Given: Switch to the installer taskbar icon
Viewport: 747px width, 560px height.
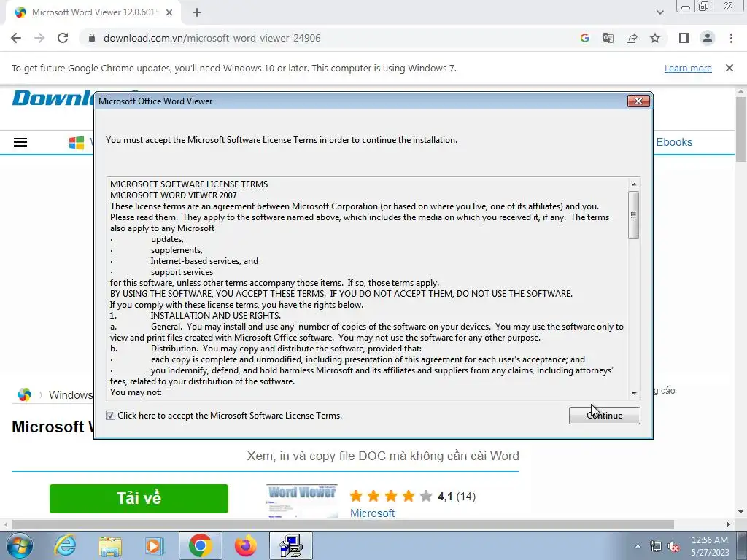Looking at the screenshot, I should tap(291, 545).
